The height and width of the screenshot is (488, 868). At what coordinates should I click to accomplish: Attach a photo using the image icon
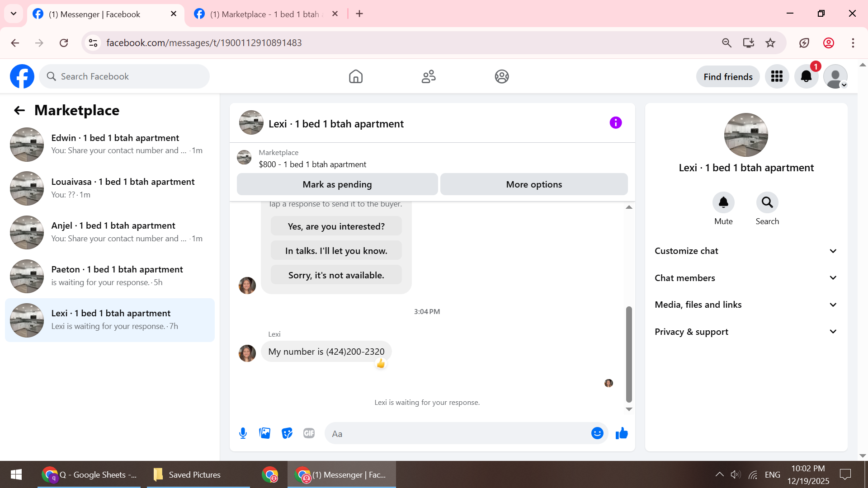pyautogui.click(x=265, y=433)
